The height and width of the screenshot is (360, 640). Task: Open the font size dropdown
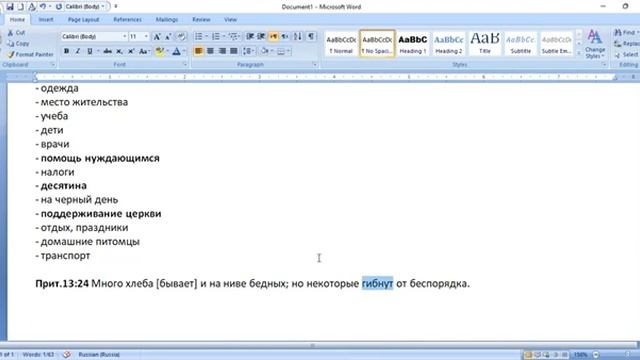tap(146, 37)
